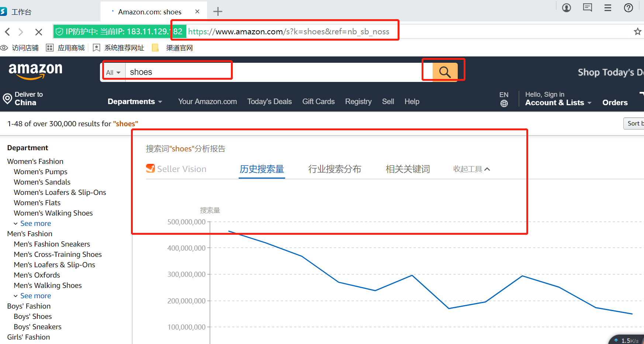This screenshot has height=344, width=644.
Task: Select the 行业搜索分布 tab
Action: pyautogui.click(x=335, y=169)
